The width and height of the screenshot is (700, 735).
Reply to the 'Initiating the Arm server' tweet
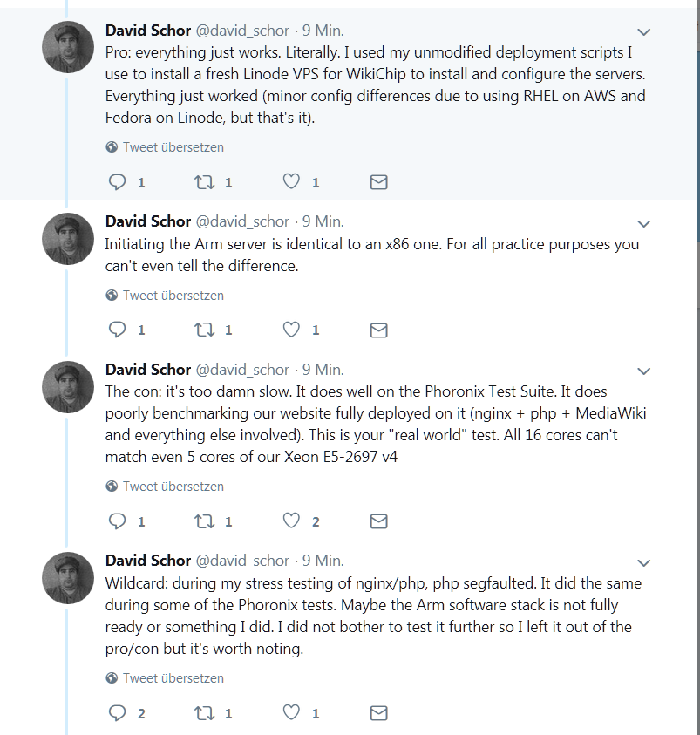[x=117, y=330]
